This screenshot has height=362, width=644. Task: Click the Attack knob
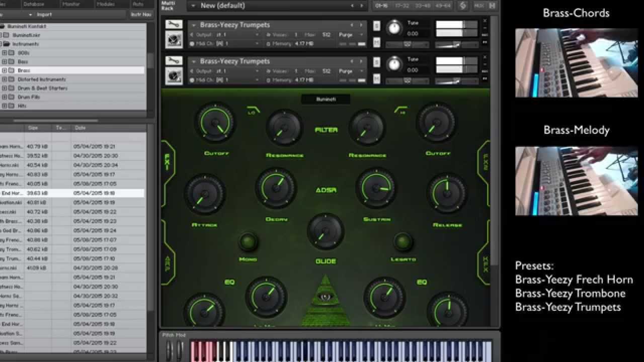tap(204, 194)
